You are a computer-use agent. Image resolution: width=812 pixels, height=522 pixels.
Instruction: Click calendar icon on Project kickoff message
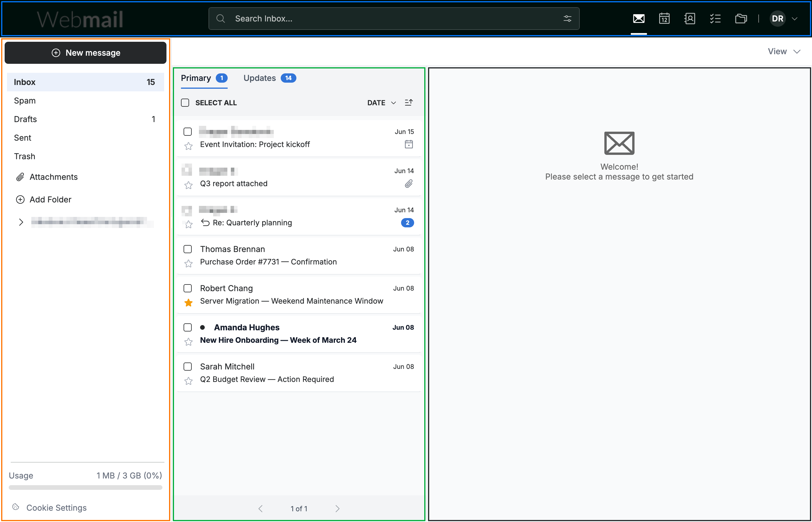tap(409, 144)
